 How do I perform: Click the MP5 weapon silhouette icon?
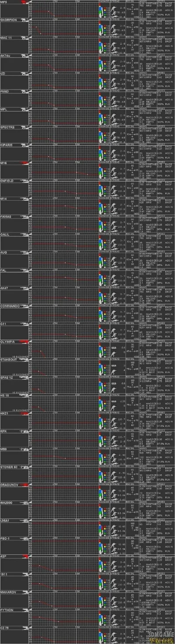pyautogui.click(x=23, y=3)
